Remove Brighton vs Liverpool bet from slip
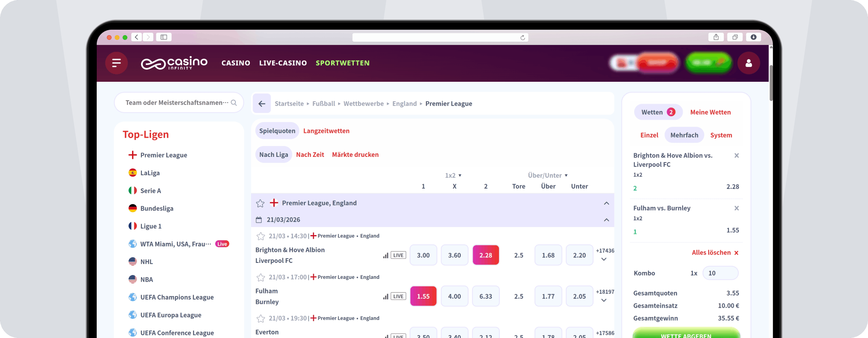Viewport: 868px width, 338px height. 736,156
